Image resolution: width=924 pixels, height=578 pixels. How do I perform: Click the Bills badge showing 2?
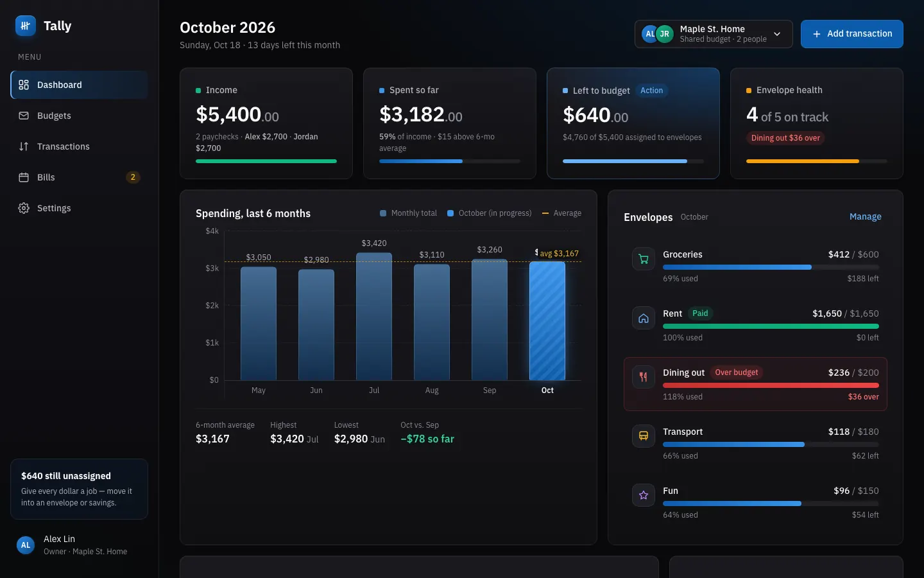(x=133, y=177)
